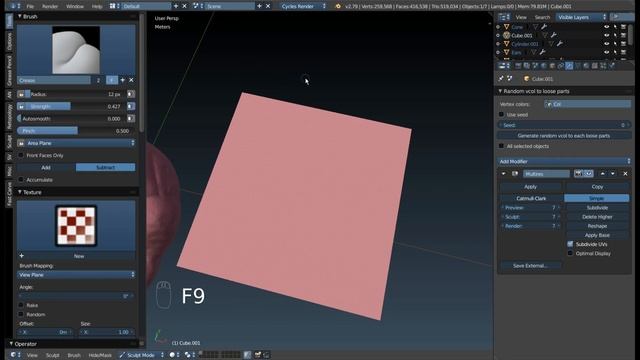Hide the Cylinder.001 object eye icon

pyautogui.click(x=607, y=44)
